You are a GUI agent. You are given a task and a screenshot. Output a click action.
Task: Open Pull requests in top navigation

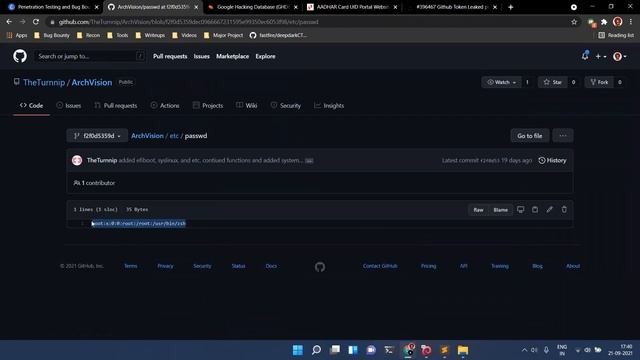point(170,56)
